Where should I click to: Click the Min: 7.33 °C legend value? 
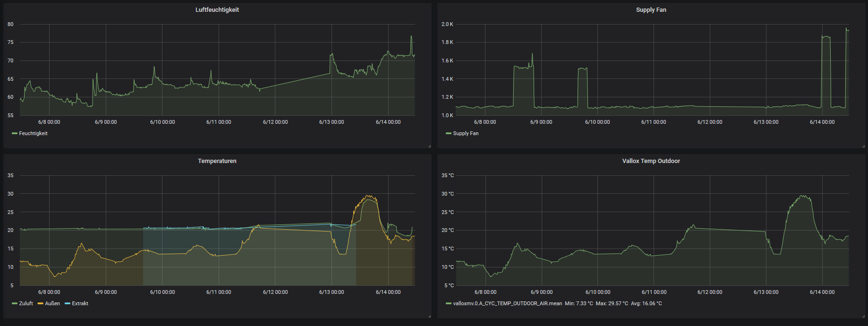pos(579,303)
